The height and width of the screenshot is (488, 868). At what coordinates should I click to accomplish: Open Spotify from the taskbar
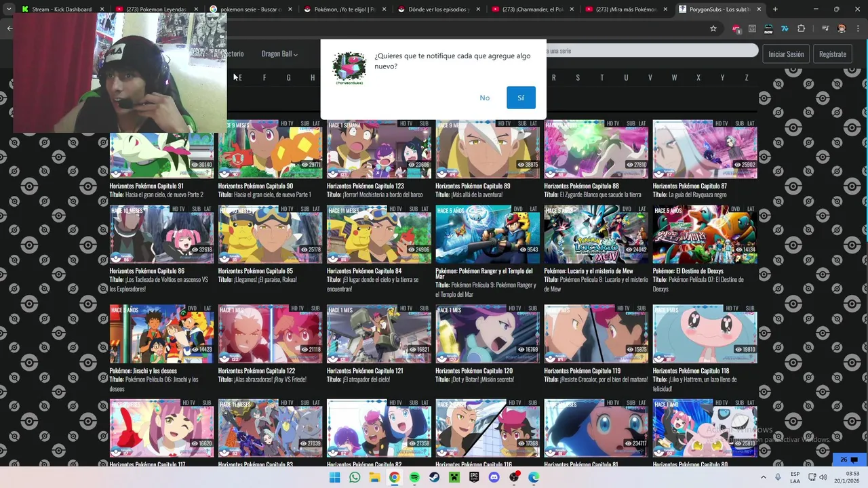[x=414, y=477]
